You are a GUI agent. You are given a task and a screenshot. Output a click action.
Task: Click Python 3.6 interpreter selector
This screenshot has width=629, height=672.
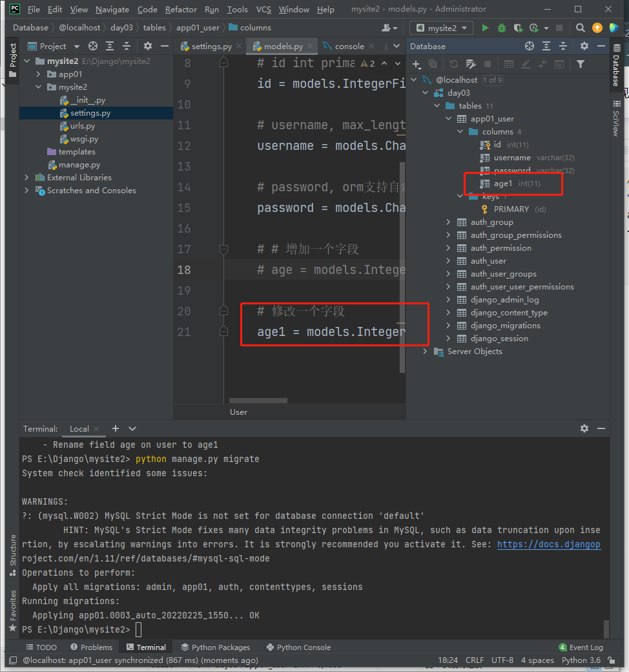click(581, 660)
